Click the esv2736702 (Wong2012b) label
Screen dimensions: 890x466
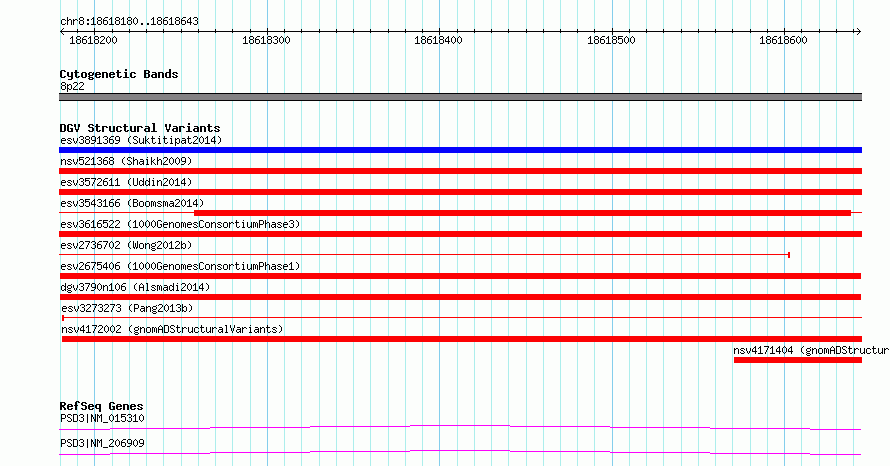tap(126, 245)
